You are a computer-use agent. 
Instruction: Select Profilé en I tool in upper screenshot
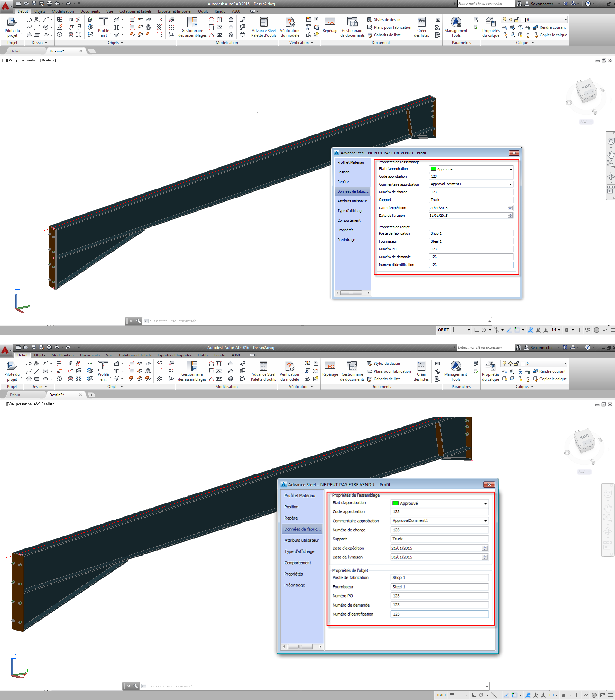(104, 27)
